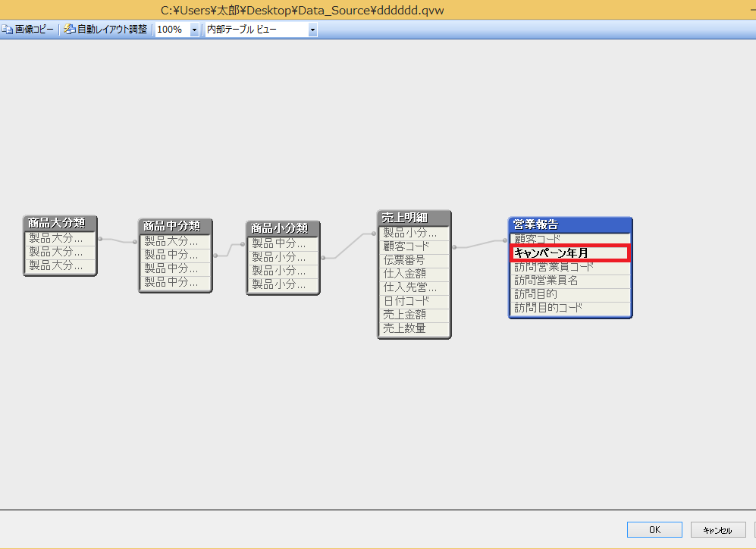Select 顧客コード field in 売上明細 table

click(x=414, y=246)
